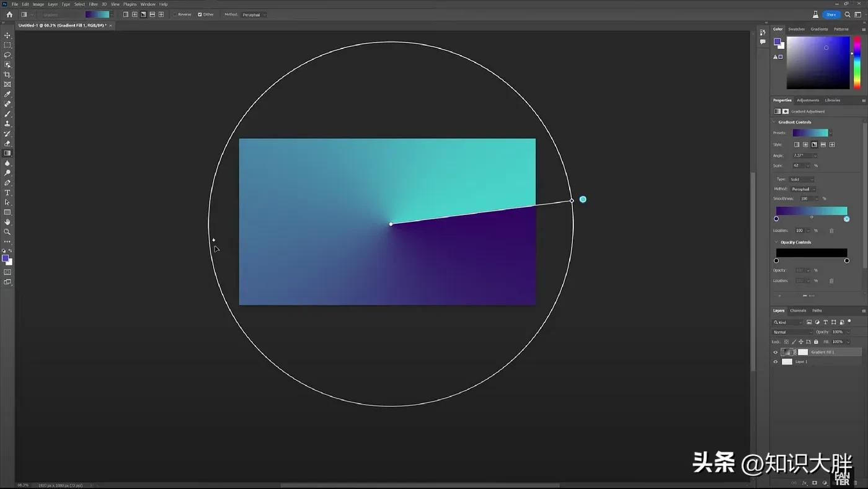868x489 pixels.
Task: Enable the Reverse gradient checkbox
Action: click(x=176, y=14)
